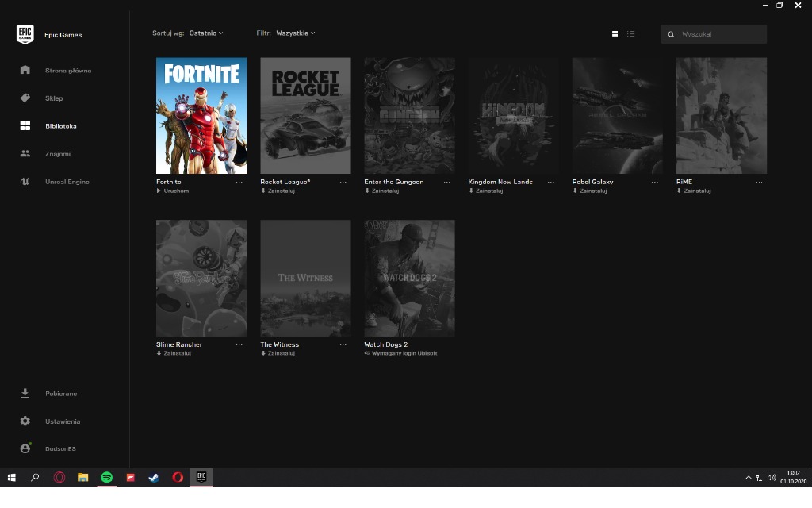Click the DudsonES username text

60,449
